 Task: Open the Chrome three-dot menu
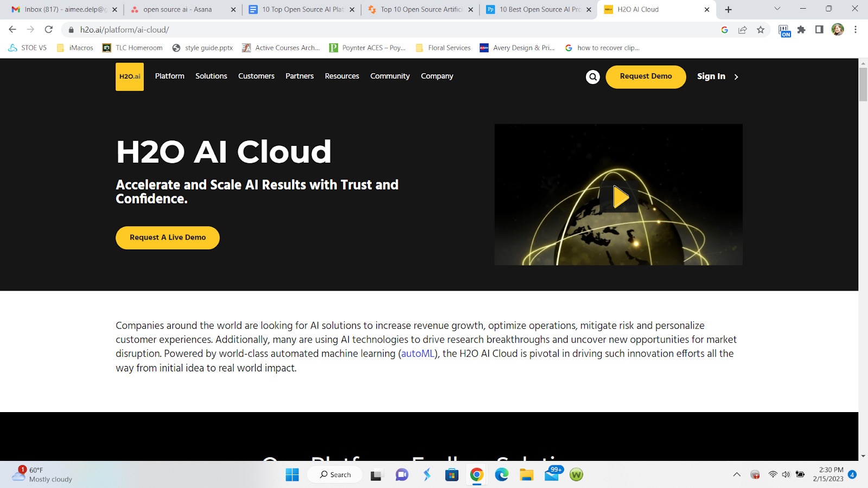pos(856,30)
